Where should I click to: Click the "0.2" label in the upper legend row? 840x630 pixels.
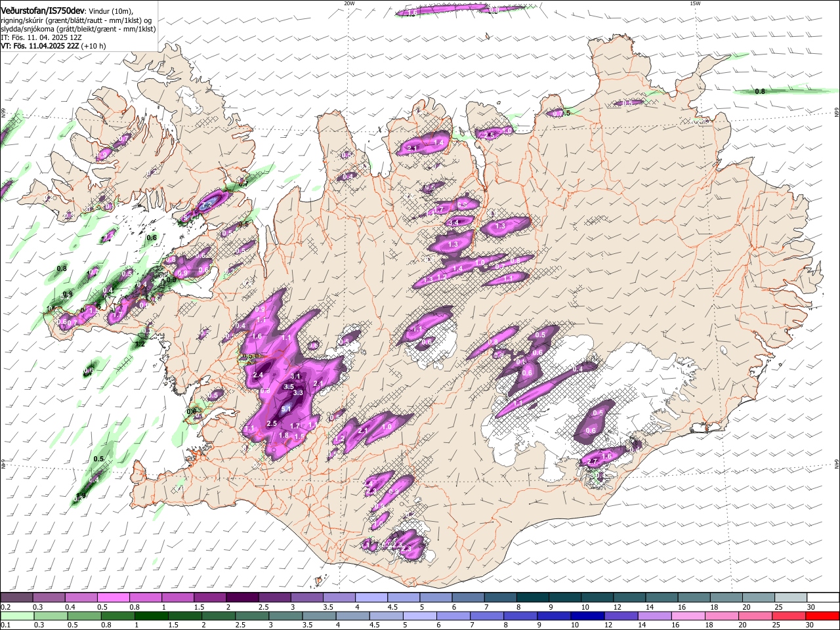click(5, 607)
